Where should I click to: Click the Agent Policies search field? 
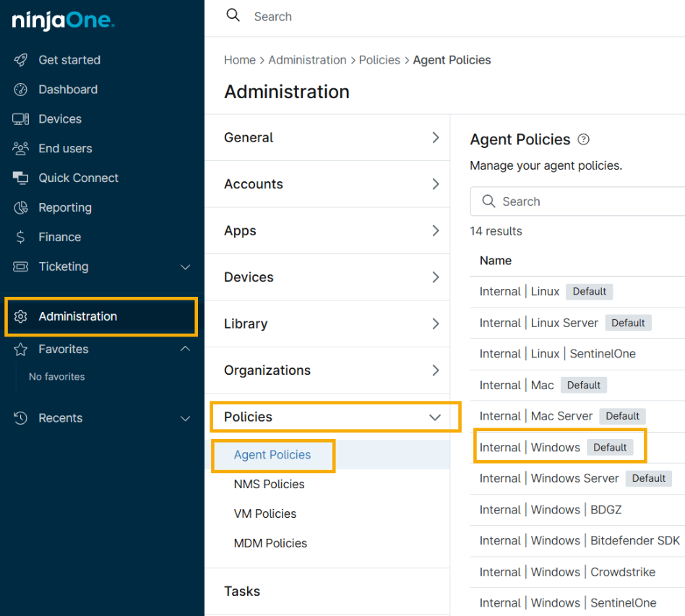pyautogui.click(x=578, y=202)
